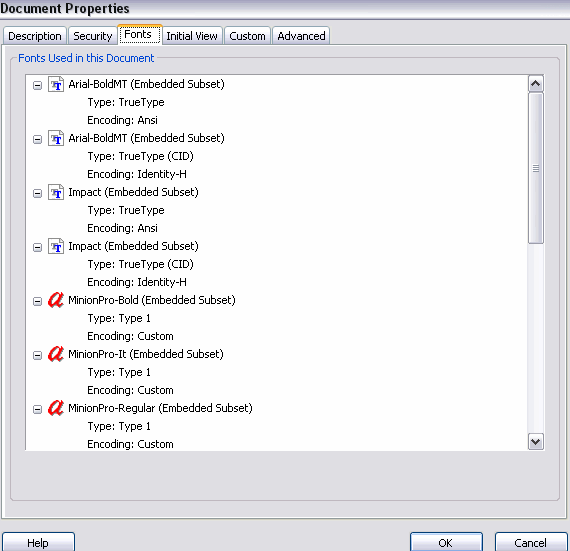Select 'Type: TrueType (CID)' under second Arial-BoldMT
570x551 pixels.
[x=140, y=156]
